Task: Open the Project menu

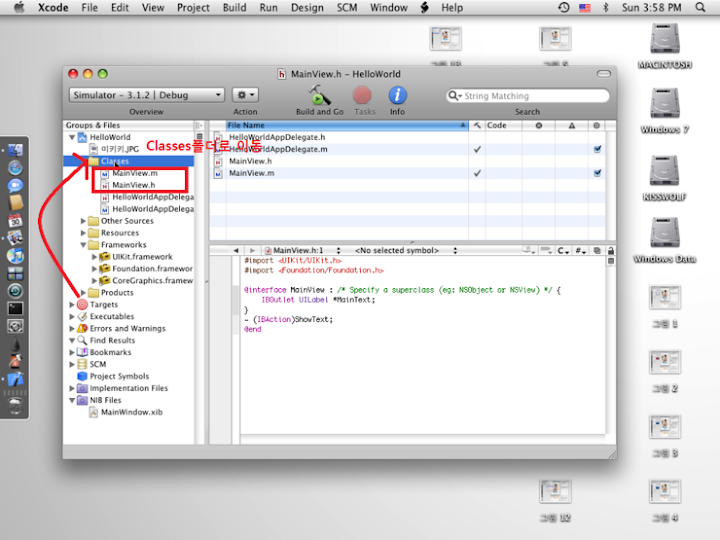Action: tap(193, 7)
